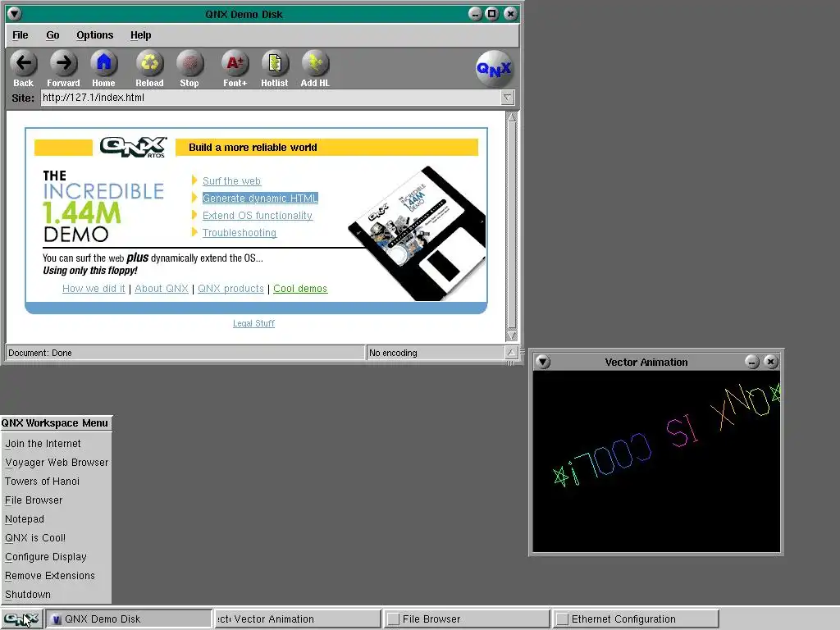840x630 pixels.
Task: Choose Remove Extensions menu entry
Action: [x=56, y=575]
